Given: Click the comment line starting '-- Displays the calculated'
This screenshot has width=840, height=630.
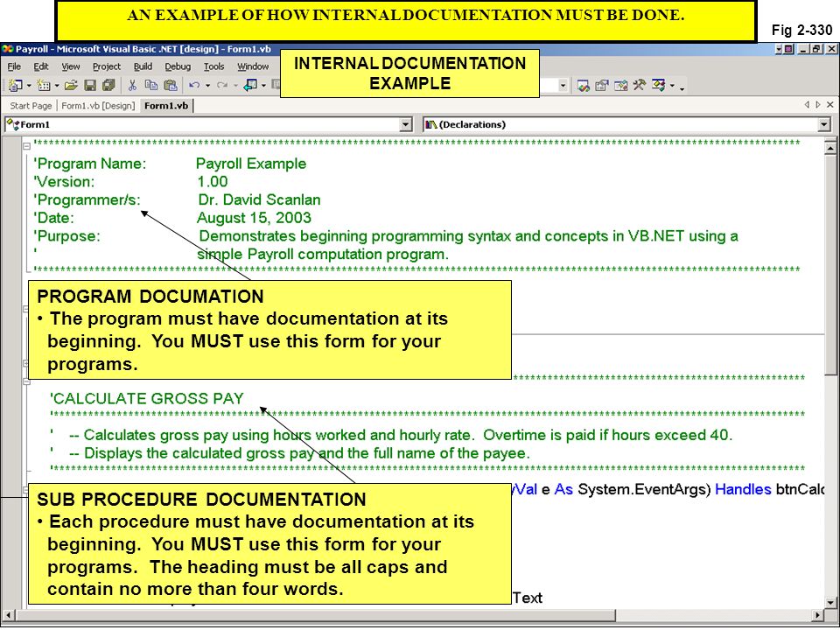Looking at the screenshot, I should 290,453.
